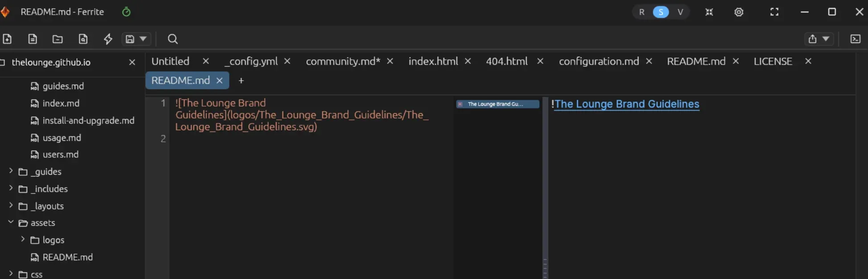Toggle the terminal panel icon
Viewport: 868px width, 279px height.
tap(855, 39)
